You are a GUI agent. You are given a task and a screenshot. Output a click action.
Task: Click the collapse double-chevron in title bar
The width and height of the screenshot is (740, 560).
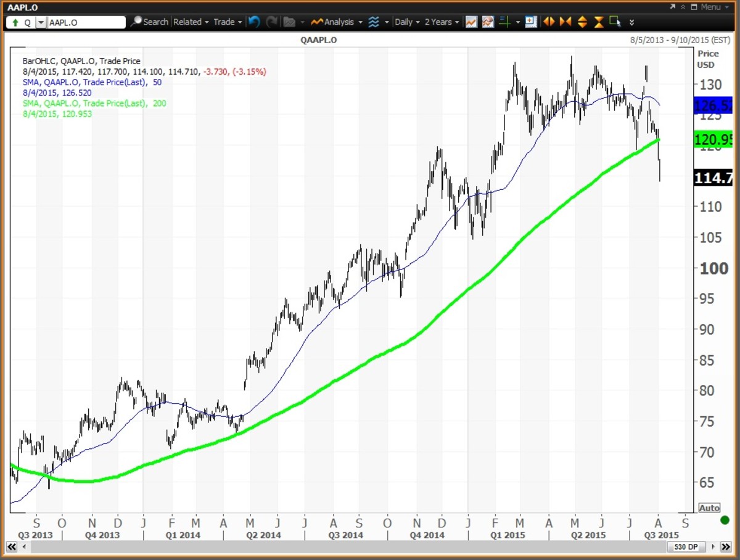click(x=683, y=7)
